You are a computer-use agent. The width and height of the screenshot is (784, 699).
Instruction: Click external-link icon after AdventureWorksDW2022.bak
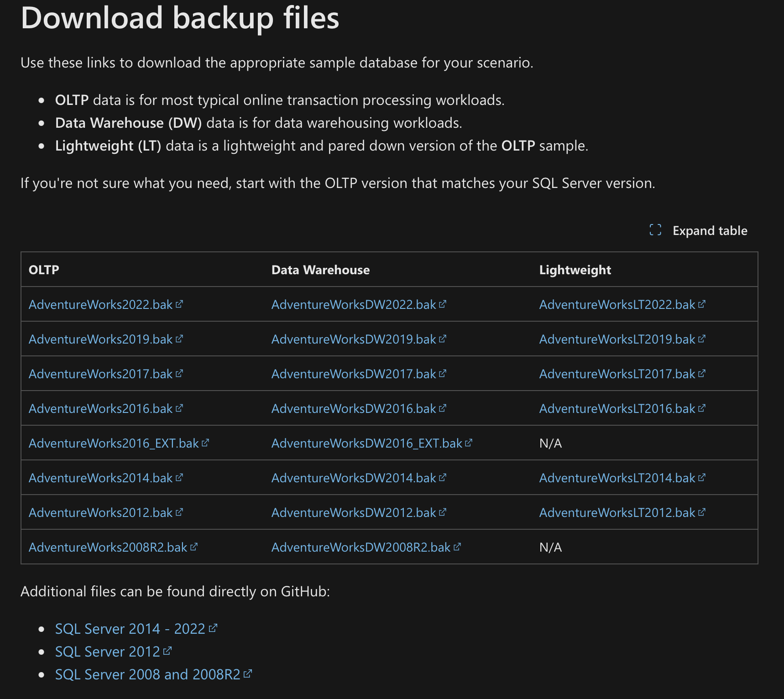point(442,304)
